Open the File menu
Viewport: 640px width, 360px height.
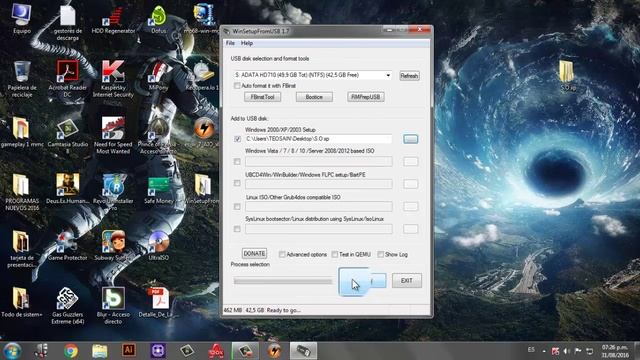(x=230, y=43)
